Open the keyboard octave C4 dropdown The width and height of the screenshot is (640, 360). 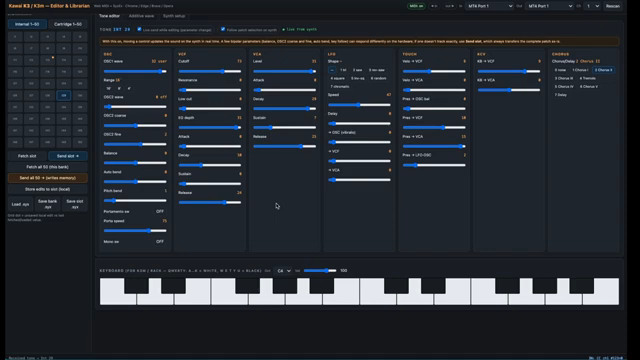[283, 271]
